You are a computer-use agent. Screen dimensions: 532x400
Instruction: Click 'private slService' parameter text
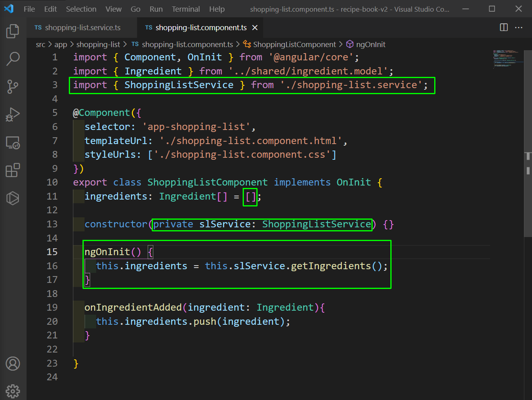(x=202, y=224)
